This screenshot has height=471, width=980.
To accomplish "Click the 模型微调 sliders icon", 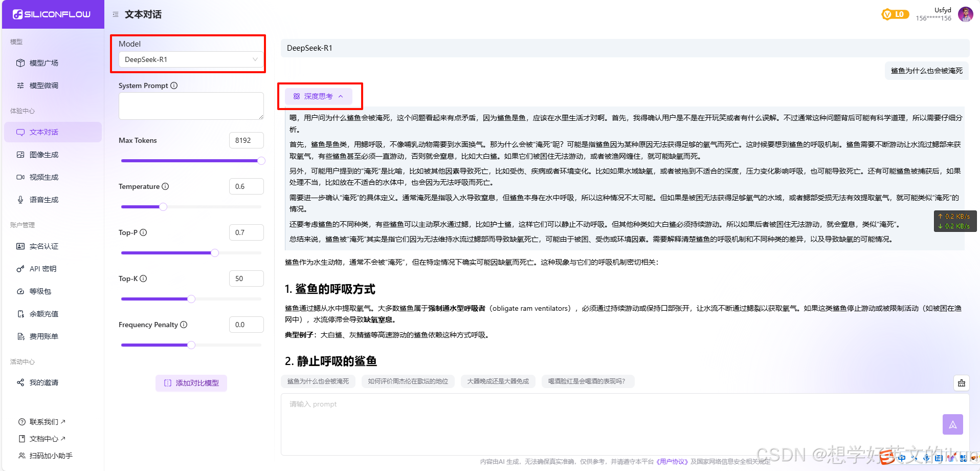I will pyautogui.click(x=20, y=85).
